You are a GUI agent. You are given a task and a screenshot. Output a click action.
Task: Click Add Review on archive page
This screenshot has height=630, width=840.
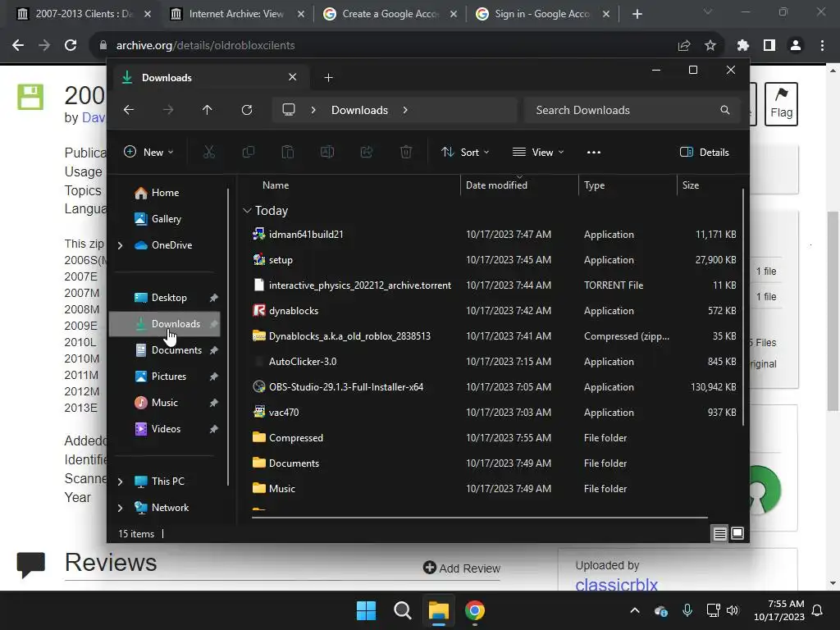point(462,568)
